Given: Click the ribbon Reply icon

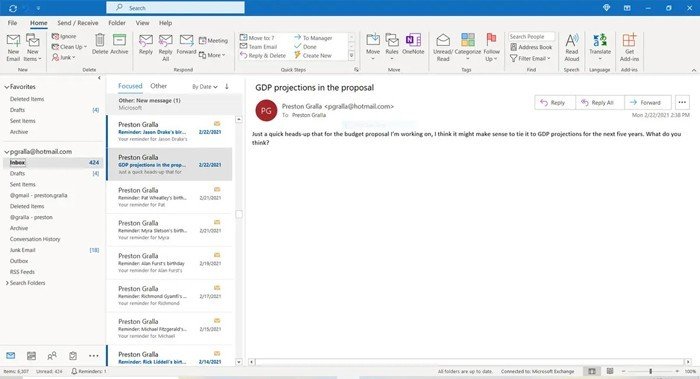Looking at the screenshot, I should [146, 44].
